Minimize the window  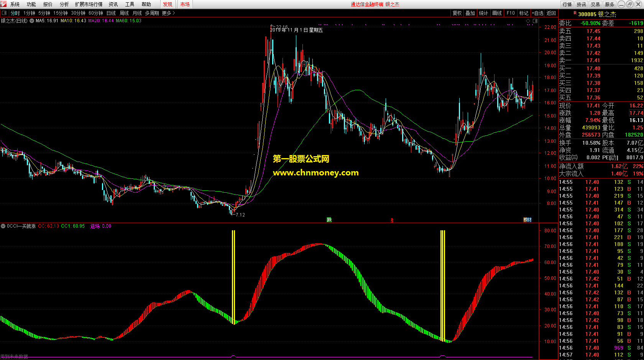621,4
